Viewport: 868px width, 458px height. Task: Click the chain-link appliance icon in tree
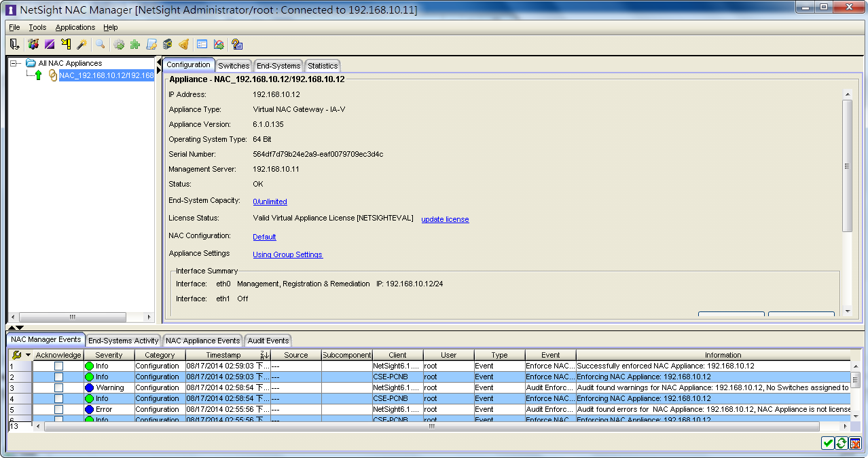[52, 75]
